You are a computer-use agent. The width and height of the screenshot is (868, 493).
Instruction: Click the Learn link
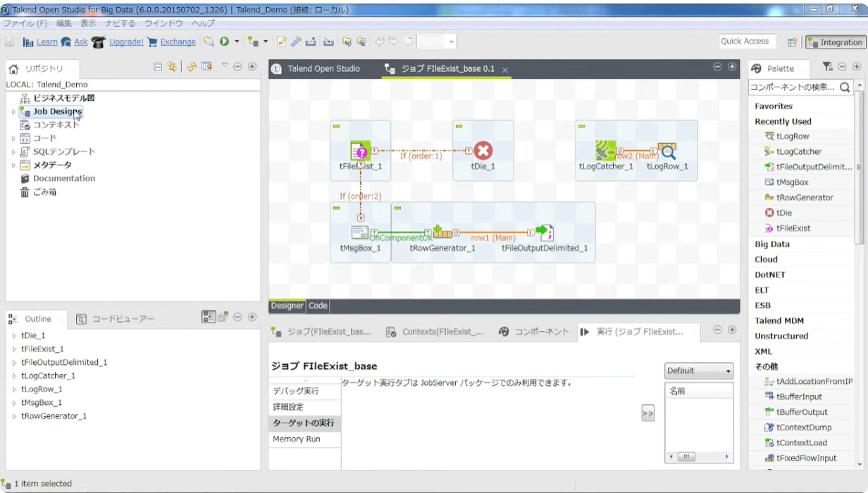tap(46, 42)
